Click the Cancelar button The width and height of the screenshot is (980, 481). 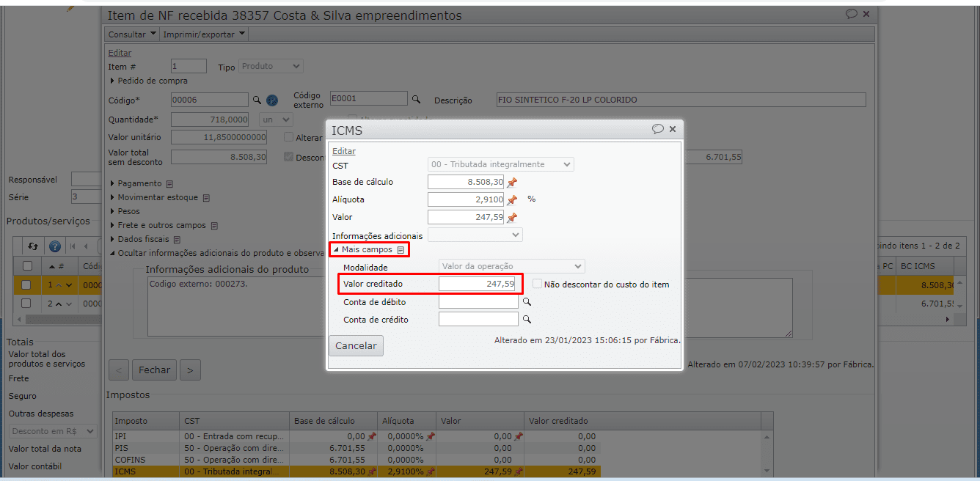pyautogui.click(x=356, y=346)
